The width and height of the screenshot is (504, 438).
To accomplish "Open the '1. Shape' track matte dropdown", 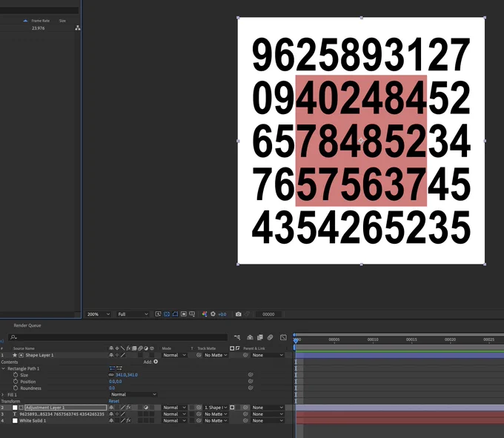I will click(x=216, y=408).
